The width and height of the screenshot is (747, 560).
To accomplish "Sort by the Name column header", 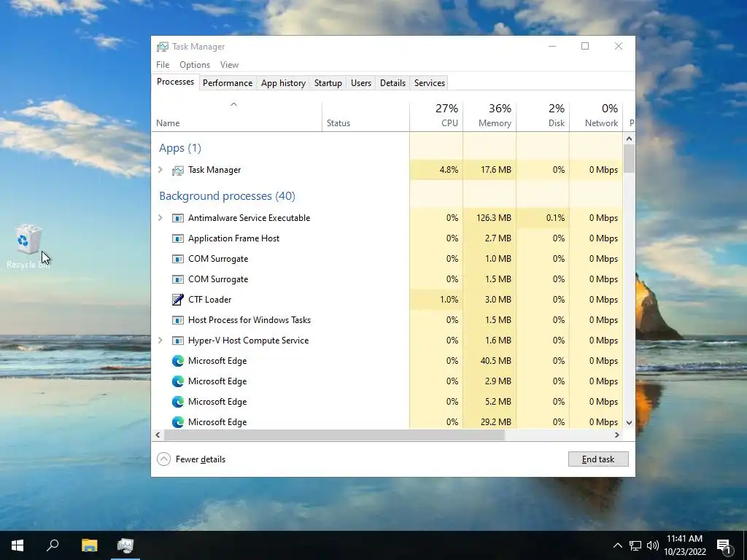I will click(237, 116).
